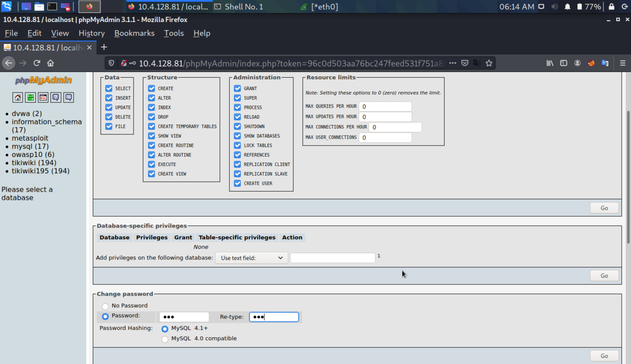Click the Firefox Home button
The width and height of the screenshot is (631, 364).
50,63
